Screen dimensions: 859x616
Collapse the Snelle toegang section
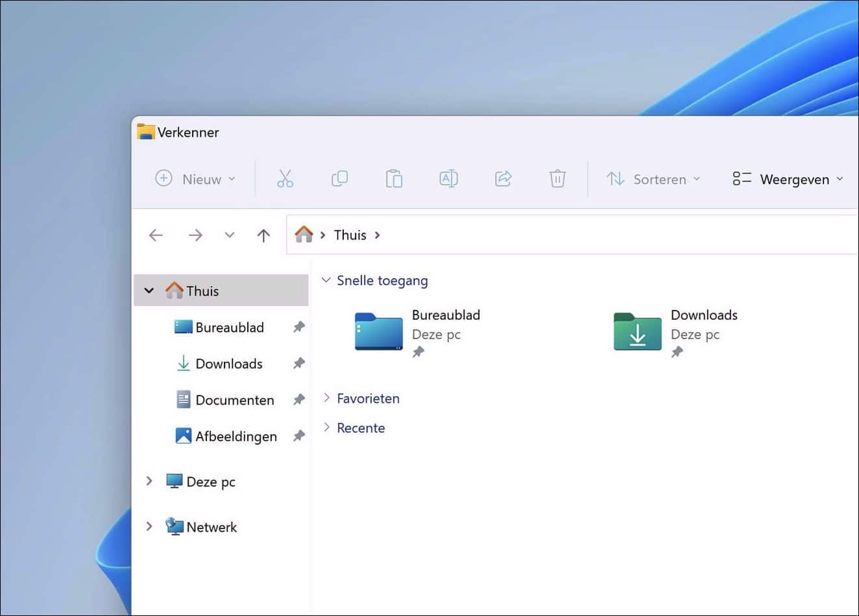(x=326, y=280)
